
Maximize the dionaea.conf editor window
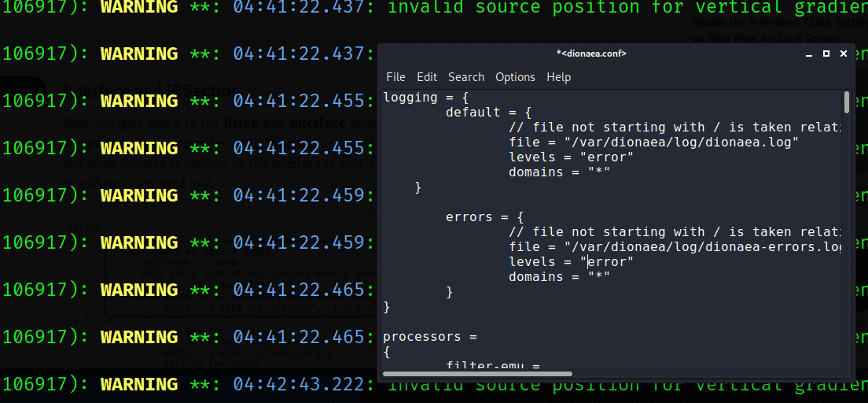point(826,54)
